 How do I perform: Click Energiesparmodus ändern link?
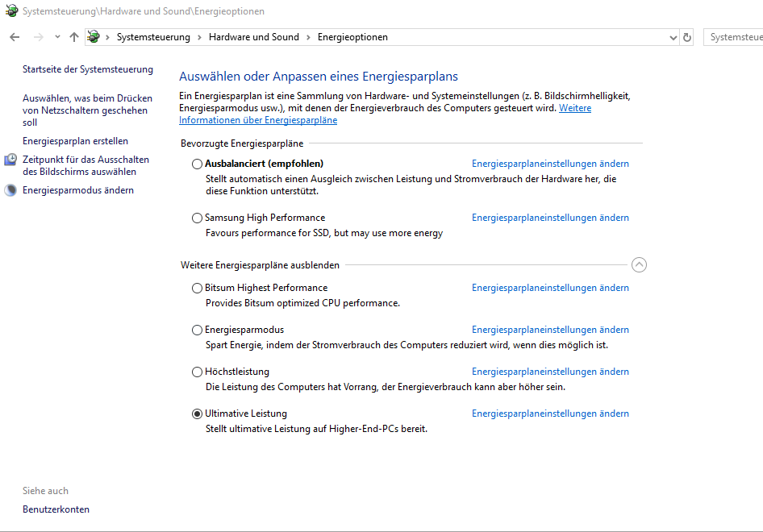[x=78, y=190]
